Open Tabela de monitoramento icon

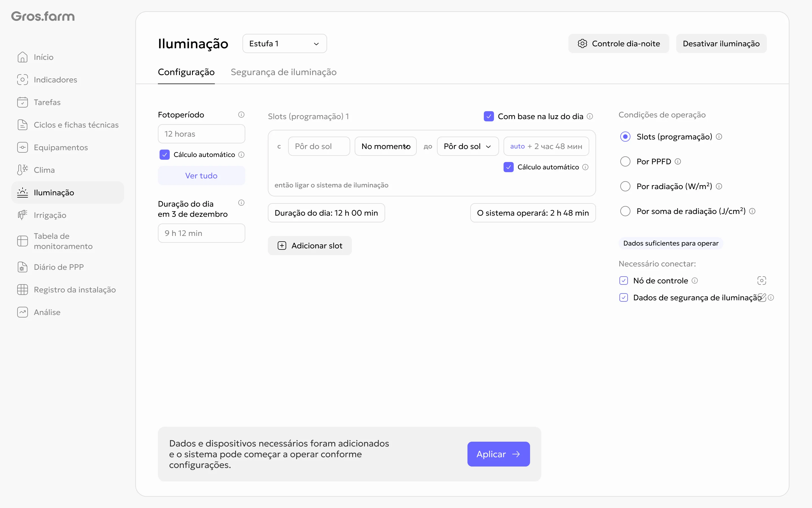tap(23, 241)
